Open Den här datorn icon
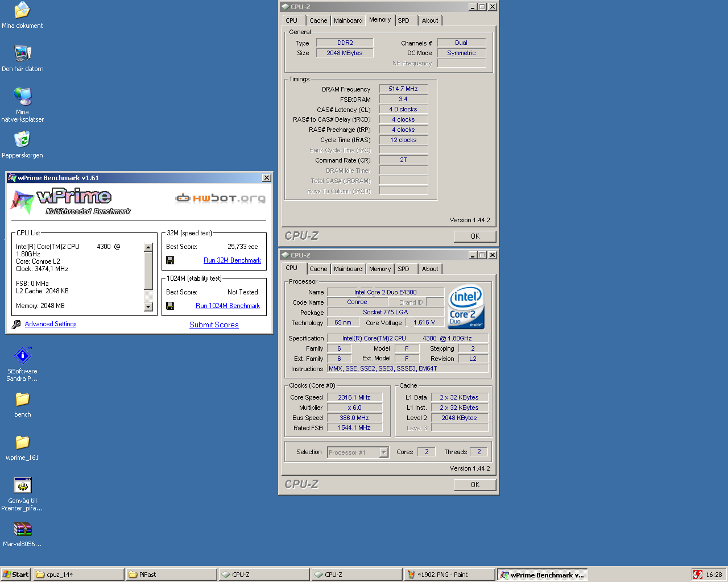The image size is (728, 582). [22, 58]
